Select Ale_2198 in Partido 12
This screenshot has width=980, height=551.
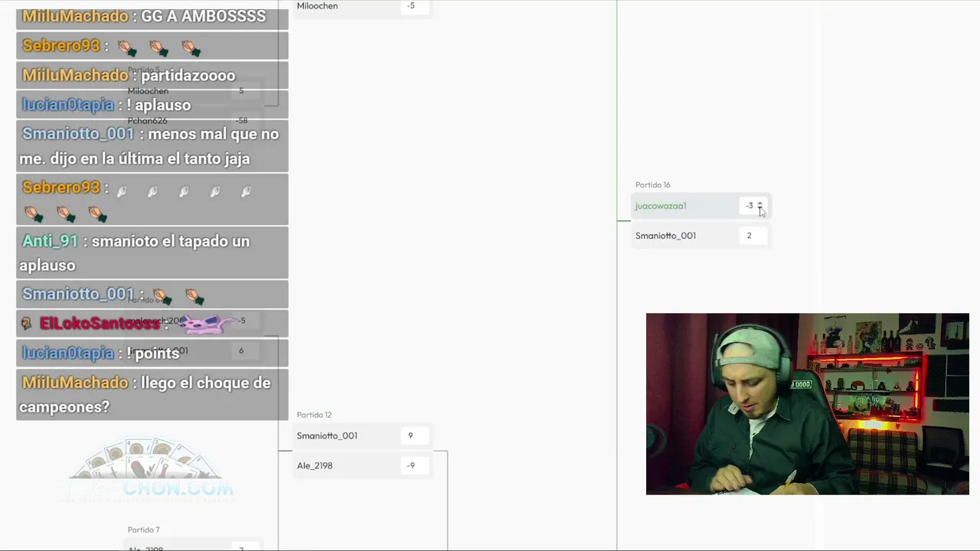click(x=315, y=465)
